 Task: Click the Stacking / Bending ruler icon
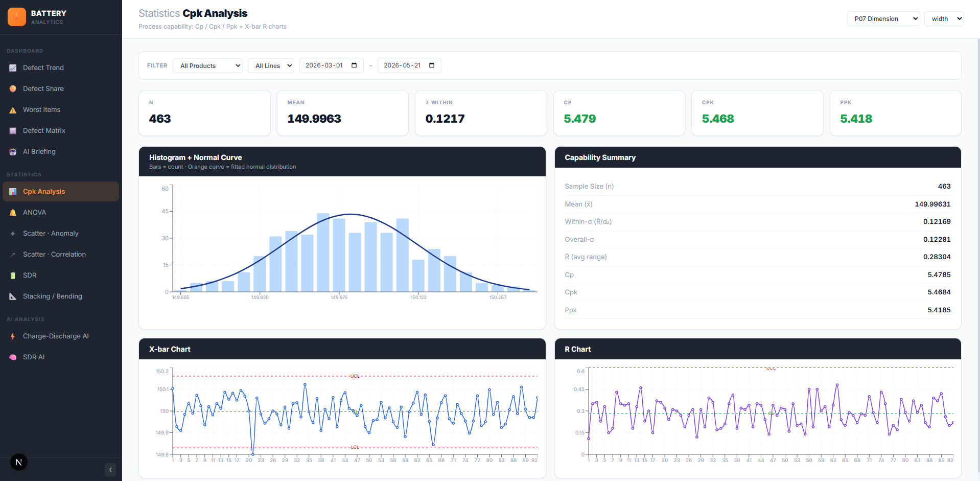[x=13, y=296]
